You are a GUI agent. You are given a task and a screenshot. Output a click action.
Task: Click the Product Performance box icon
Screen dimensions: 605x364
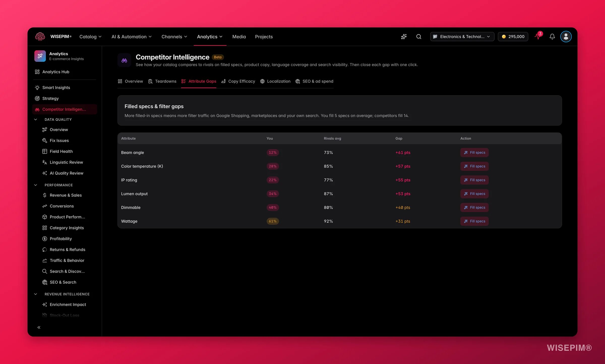45,217
